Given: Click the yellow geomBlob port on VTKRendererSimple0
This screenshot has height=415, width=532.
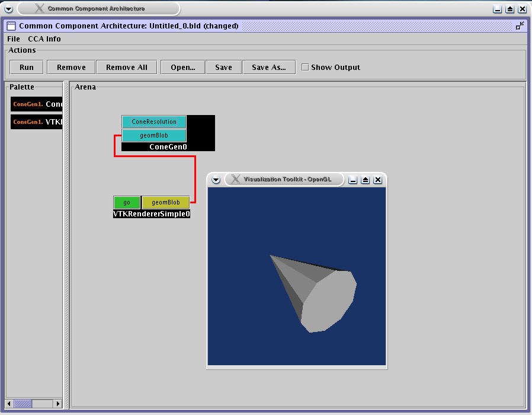Looking at the screenshot, I should [166, 203].
